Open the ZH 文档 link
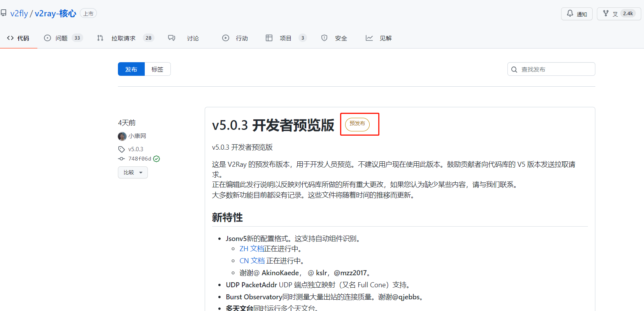644x311 pixels. [252, 249]
